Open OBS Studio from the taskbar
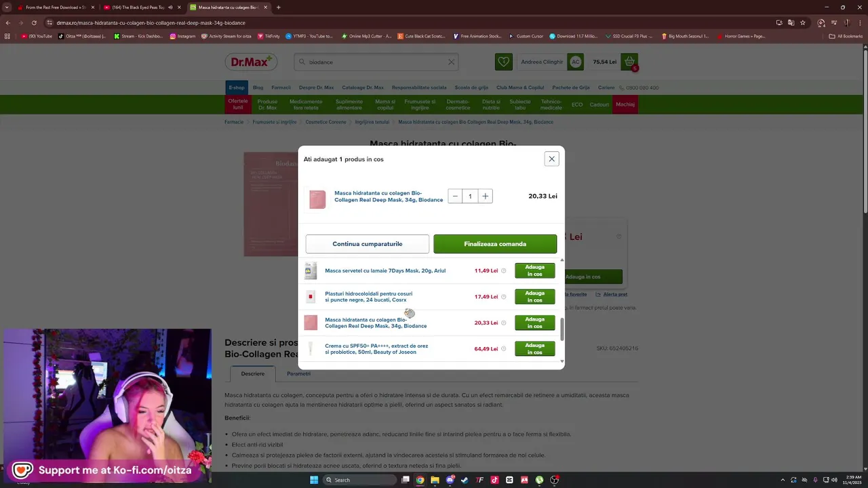Screen dimensions: 868x488 tap(554, 480)
